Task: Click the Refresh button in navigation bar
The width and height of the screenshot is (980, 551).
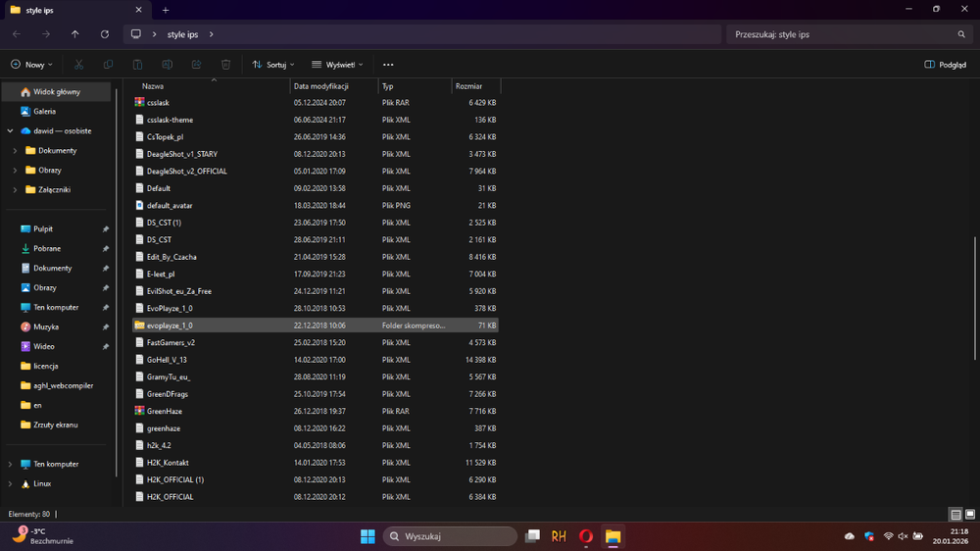Action: click(105, 34)
